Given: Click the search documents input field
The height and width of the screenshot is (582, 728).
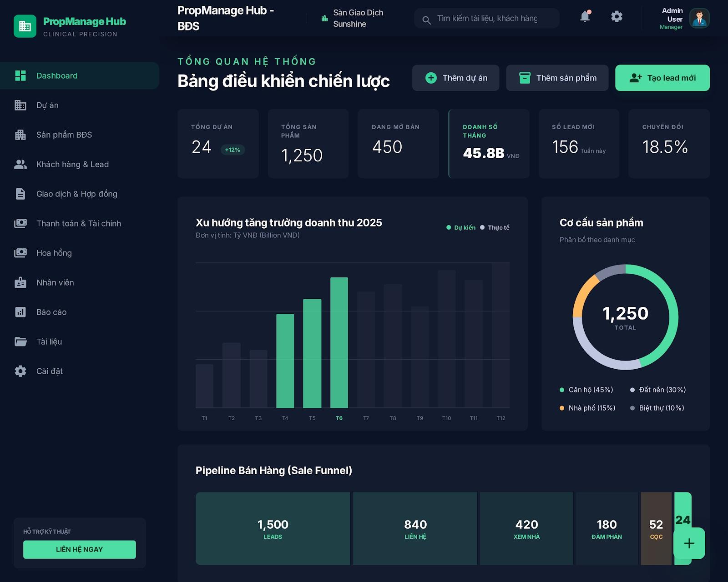Looking at the screenshot, I should [x=486, y=18].
